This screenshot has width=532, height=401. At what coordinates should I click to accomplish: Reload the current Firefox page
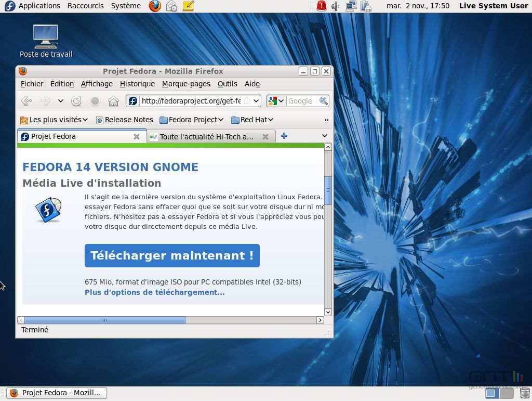tap(76, 101)
